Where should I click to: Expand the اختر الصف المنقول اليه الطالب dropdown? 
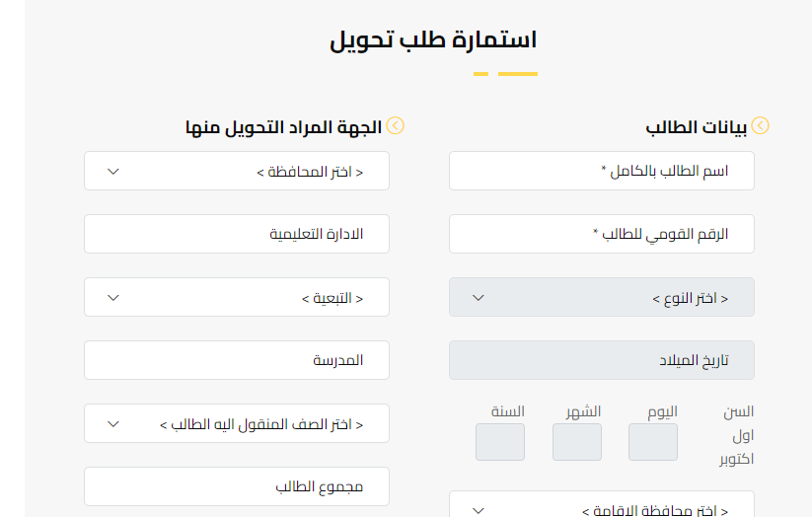point(237,423)
